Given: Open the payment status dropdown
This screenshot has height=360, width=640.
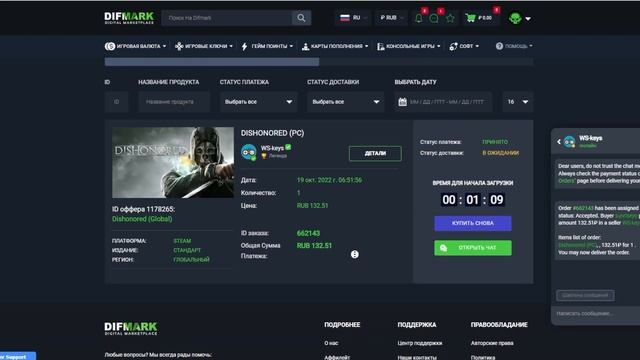Looking at the screenshot, I should coord(258,102).
